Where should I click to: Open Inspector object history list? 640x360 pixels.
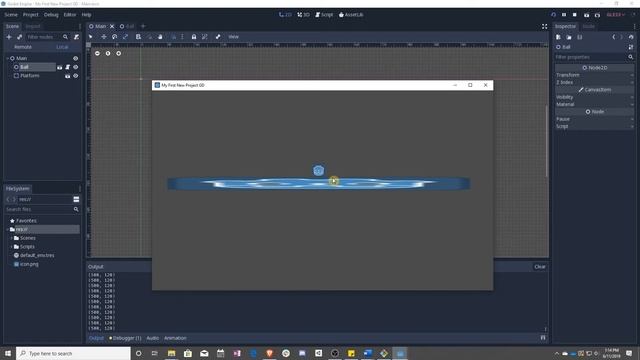631,37
